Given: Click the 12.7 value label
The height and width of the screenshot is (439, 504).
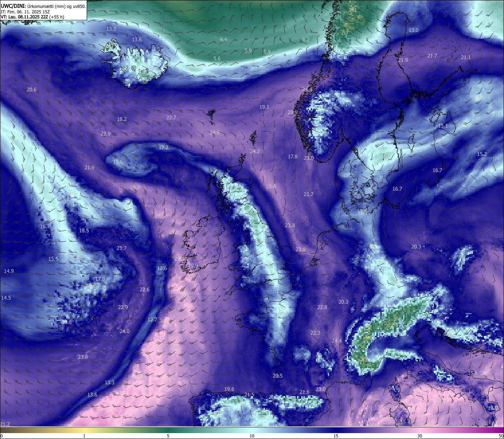Looking at the screenshot, I should coord(152,320).
